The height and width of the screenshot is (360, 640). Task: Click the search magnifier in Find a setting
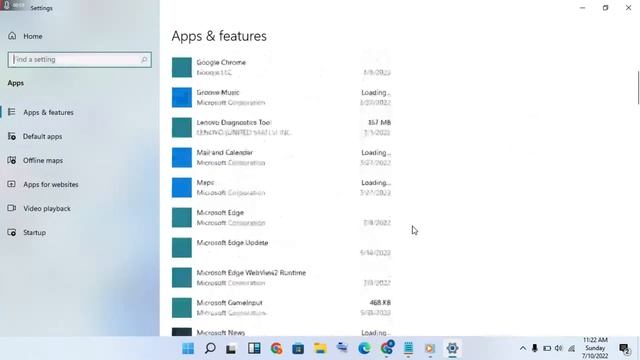[144, 60]
